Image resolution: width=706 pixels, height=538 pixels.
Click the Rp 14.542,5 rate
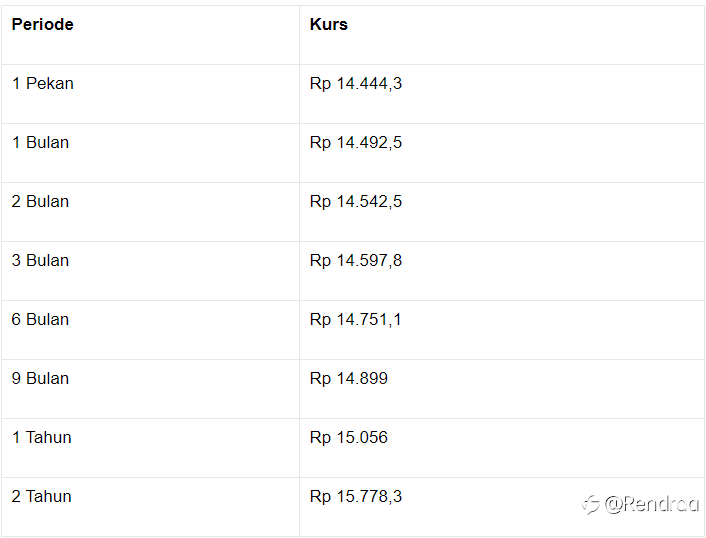tap(356, 202)
